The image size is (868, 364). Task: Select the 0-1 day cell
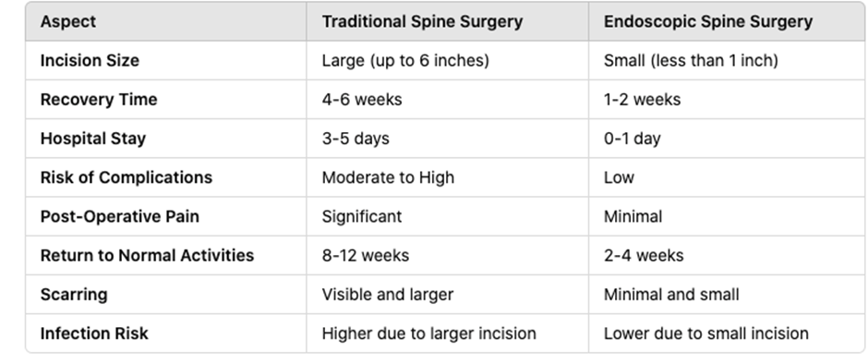tap(633, 139)
